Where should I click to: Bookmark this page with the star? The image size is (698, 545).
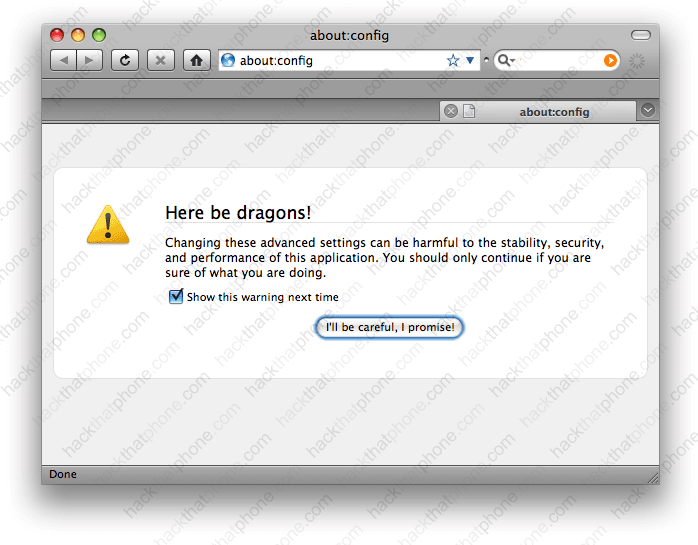click(x=453, y=60)
